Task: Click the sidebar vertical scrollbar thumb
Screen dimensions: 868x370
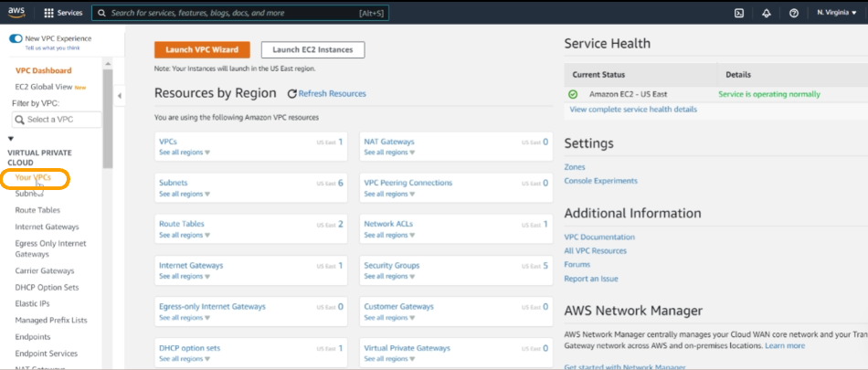Action: (108, 119)
